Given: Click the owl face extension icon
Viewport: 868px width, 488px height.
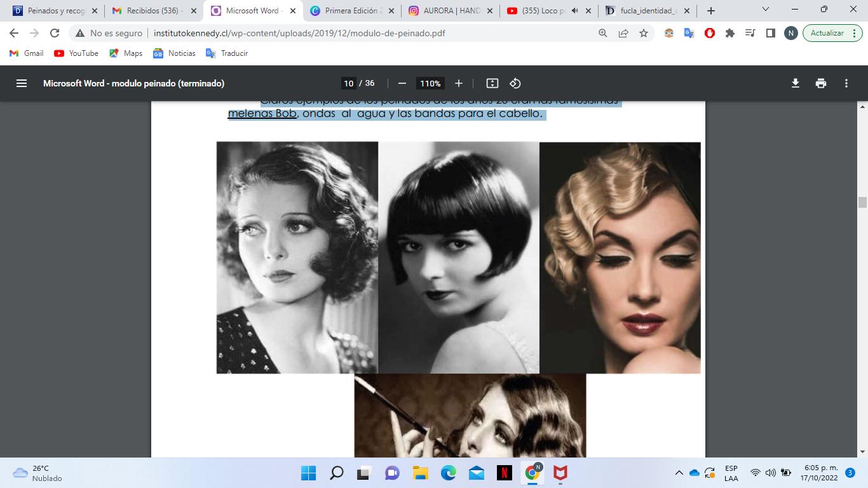Looking at the screenshot, I should [669, 33].
